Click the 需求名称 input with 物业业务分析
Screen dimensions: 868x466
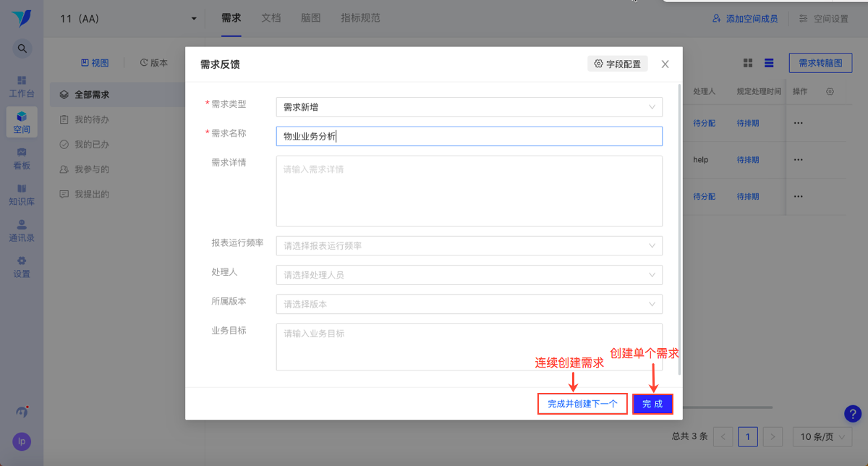pos(469,136)
